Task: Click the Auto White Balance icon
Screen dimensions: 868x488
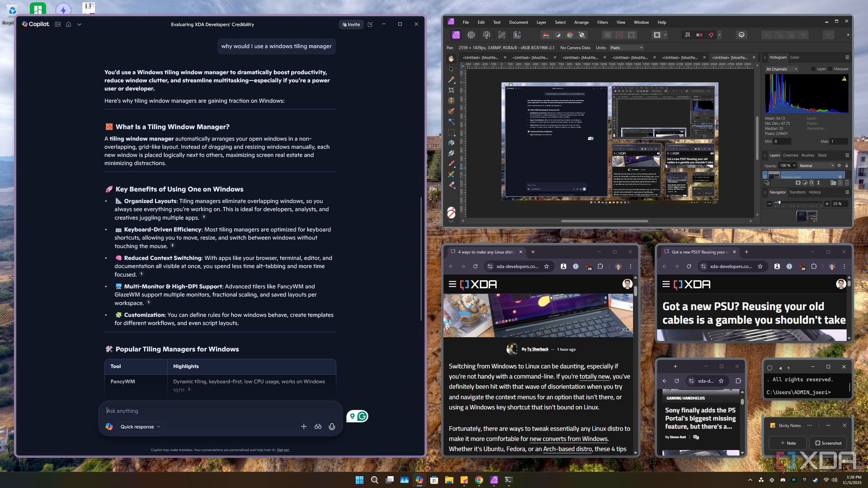Action: tap(582, 35)
